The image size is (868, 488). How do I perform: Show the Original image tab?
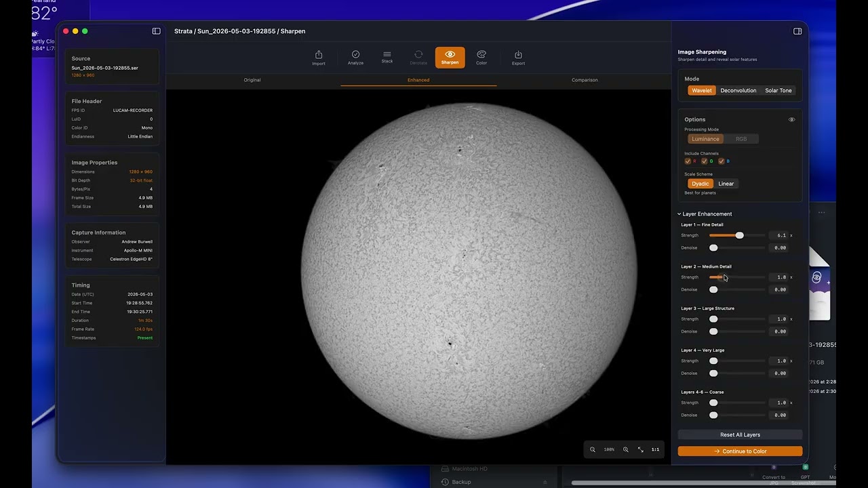click(x=252, y=80)
